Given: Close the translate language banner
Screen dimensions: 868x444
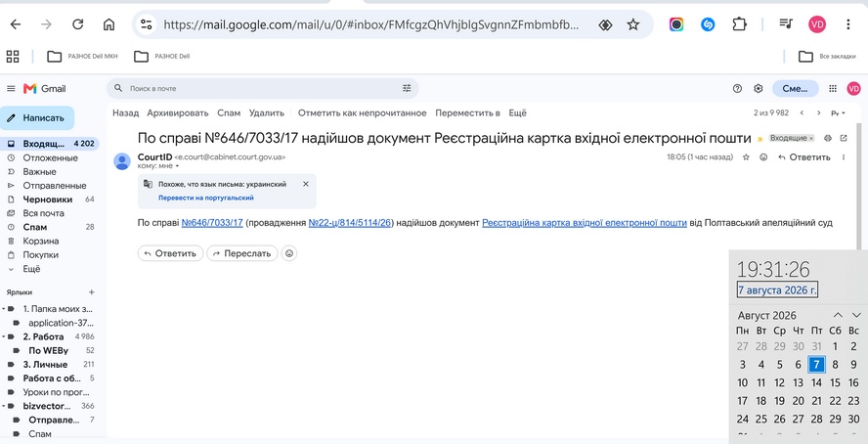Looking at the screenshot, I should click(306, 184).
